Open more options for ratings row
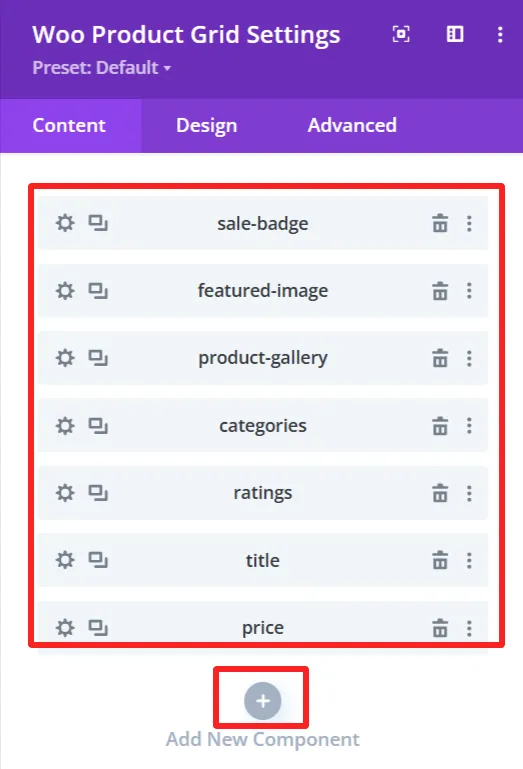 coord(469,493)
